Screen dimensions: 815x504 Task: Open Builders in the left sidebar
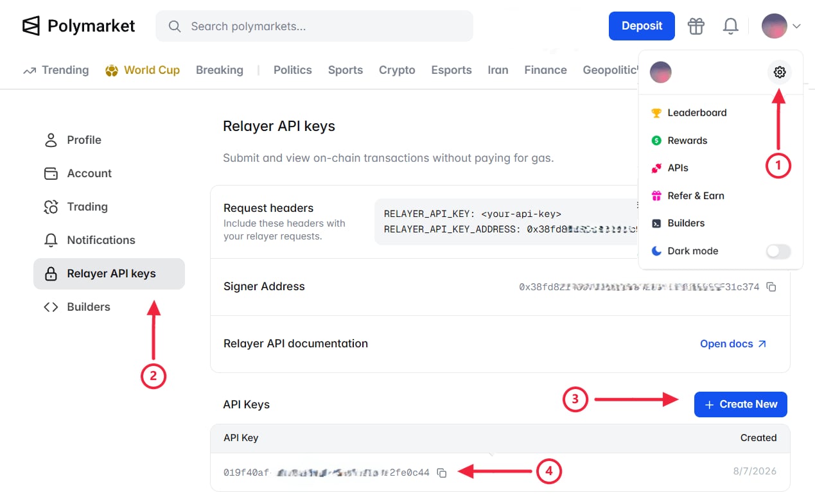pyautogui.click(x=109, y=307)
